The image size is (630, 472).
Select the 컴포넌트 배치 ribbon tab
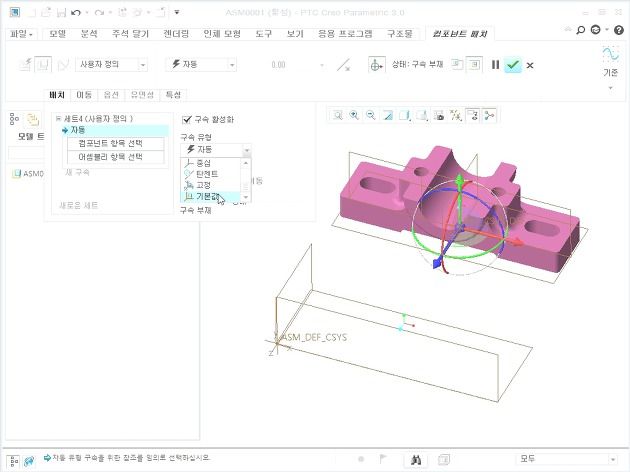[x=460, y=34]
